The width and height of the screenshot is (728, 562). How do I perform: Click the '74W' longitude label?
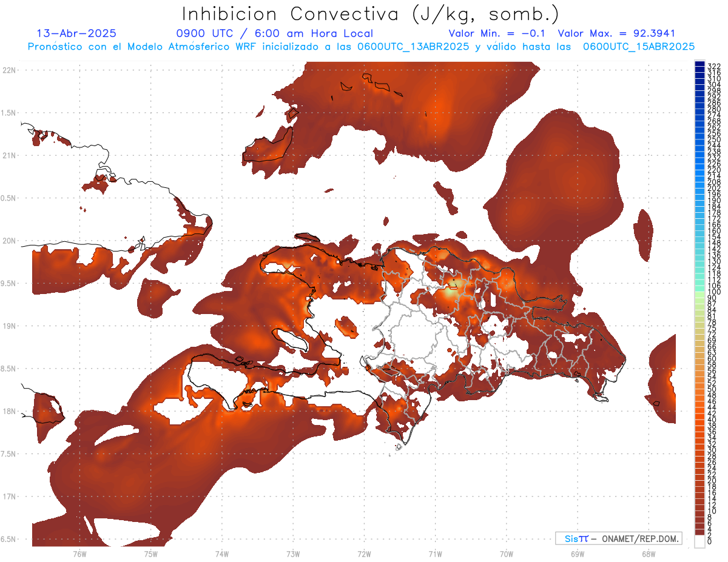point(222,554)
